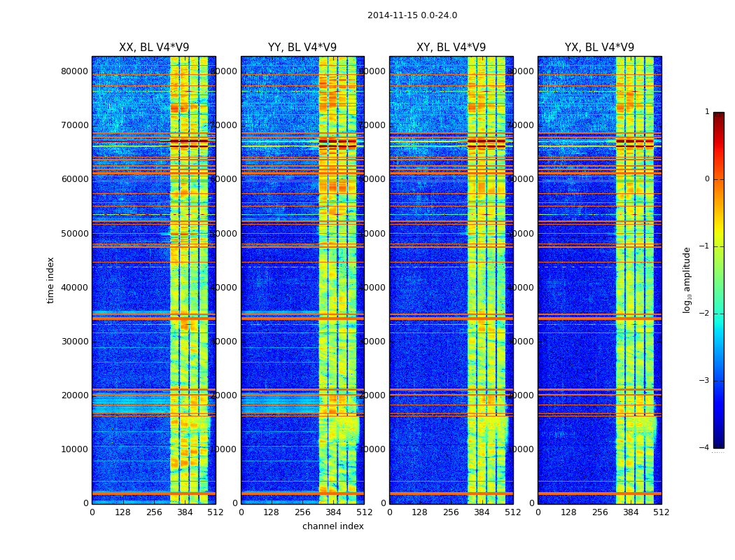Click the 'channel index' x-axis label
This screenshot has height=560, width=735.
(333, 526)
